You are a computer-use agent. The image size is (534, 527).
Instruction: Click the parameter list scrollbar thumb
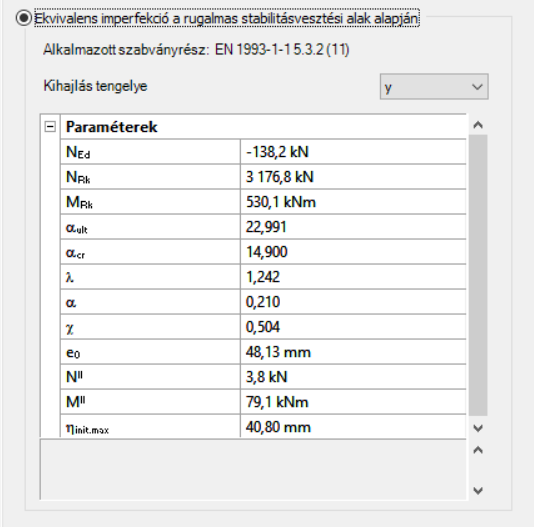pyautogui.click(x=478, y=275)
